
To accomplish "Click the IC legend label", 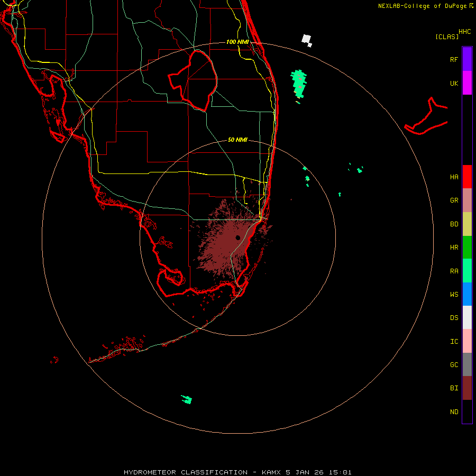I will click(x=454, y=342).
